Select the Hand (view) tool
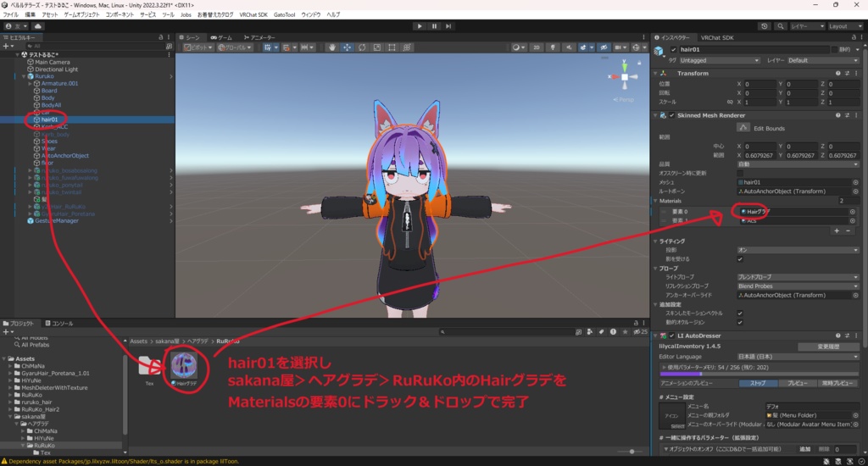 coord(332,47)
